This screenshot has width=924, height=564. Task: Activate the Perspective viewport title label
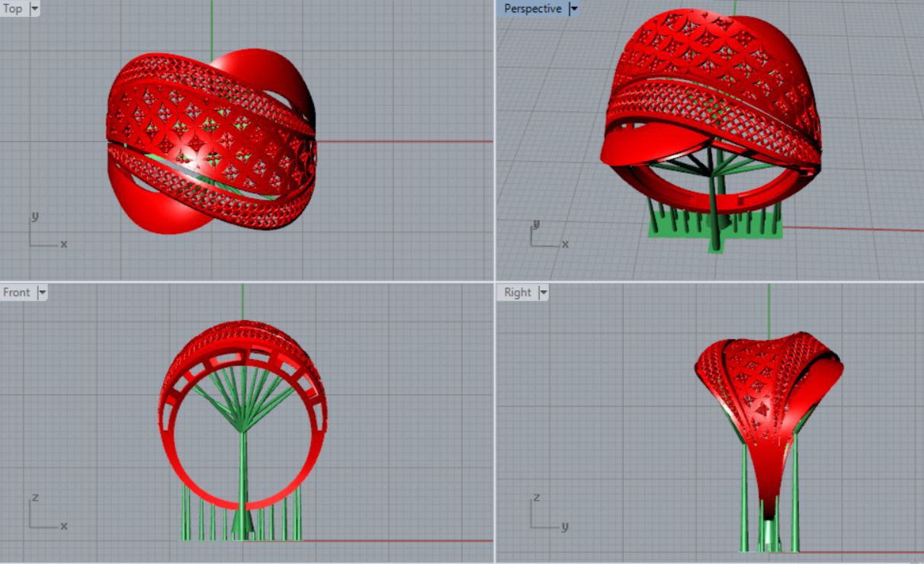(532, 9)
